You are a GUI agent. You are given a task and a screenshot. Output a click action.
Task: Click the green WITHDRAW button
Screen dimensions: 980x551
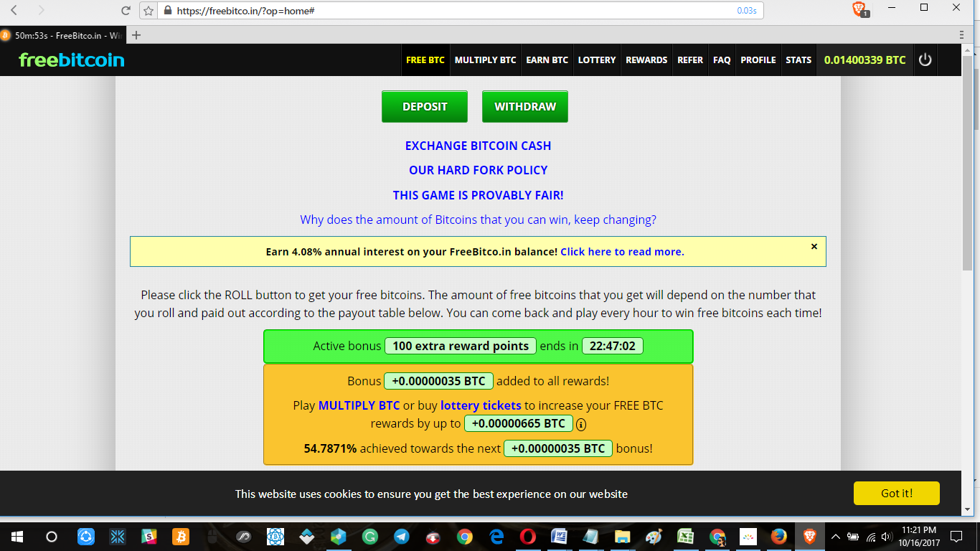pyautogui.click(x=525, y=106)
